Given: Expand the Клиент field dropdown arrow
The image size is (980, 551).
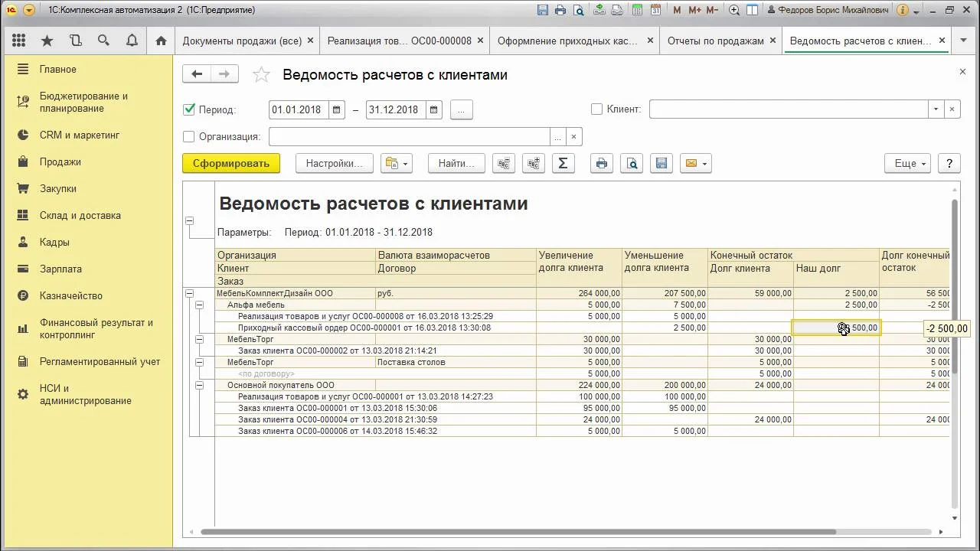Looking at the screenshot, I should click(x=936, y=109).
